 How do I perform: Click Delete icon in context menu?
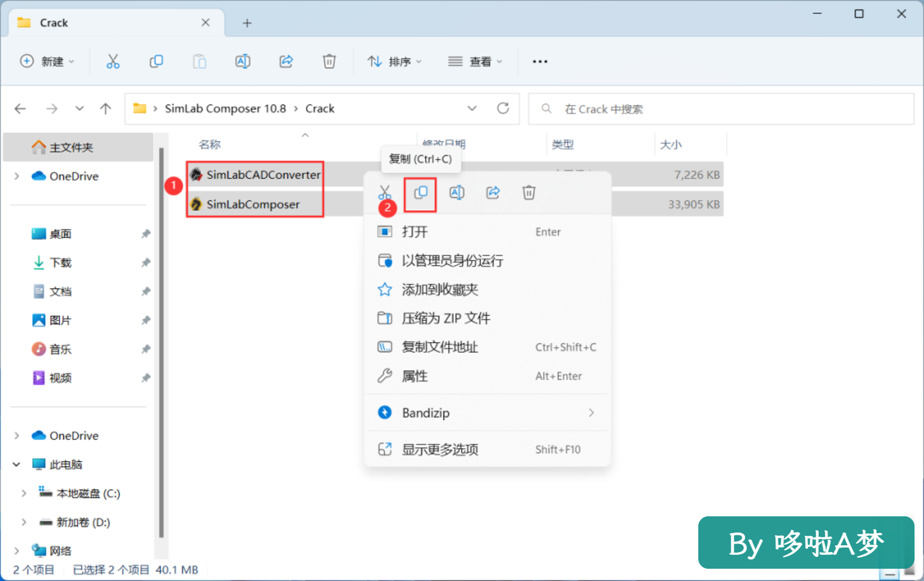click(x=529, y=193)
